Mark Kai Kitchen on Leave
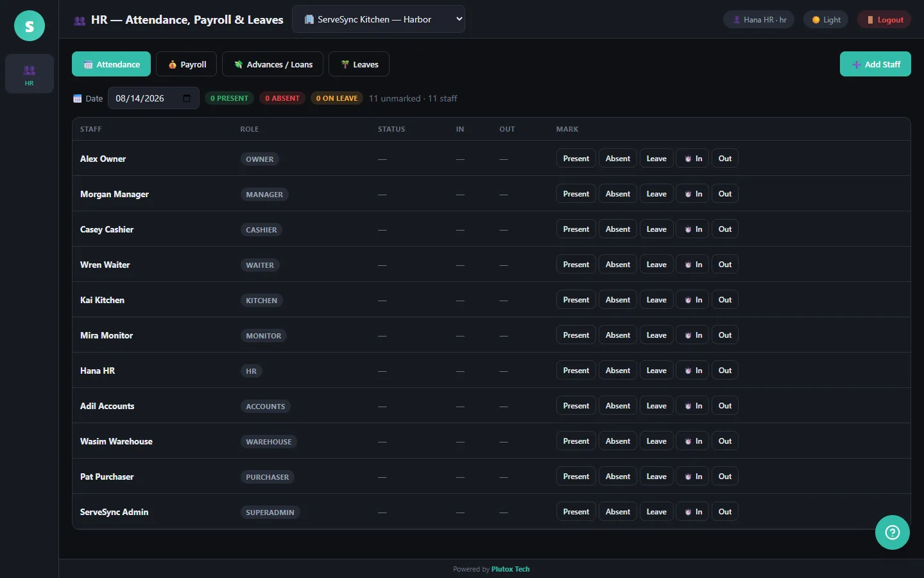The image size is (924, 578). [656, 300]
